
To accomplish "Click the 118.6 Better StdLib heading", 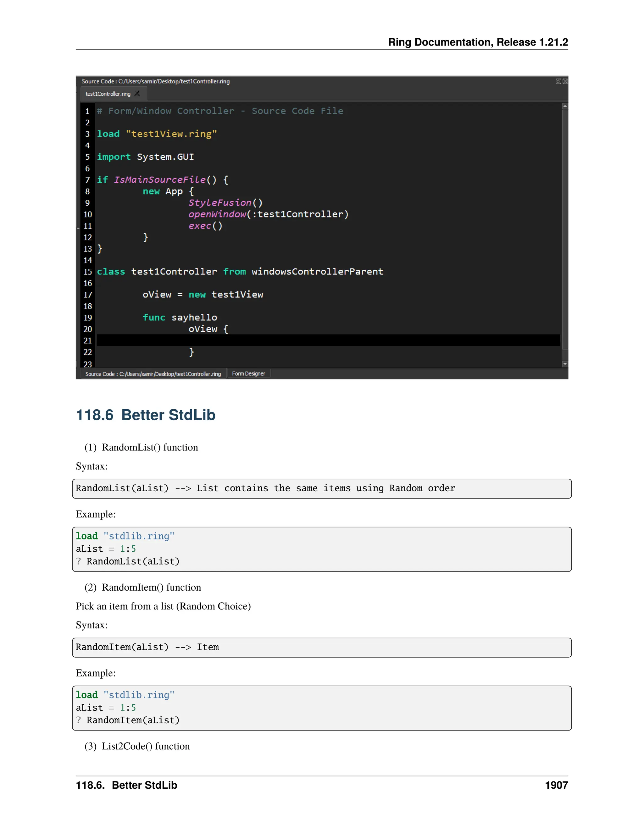I will 145,415.
